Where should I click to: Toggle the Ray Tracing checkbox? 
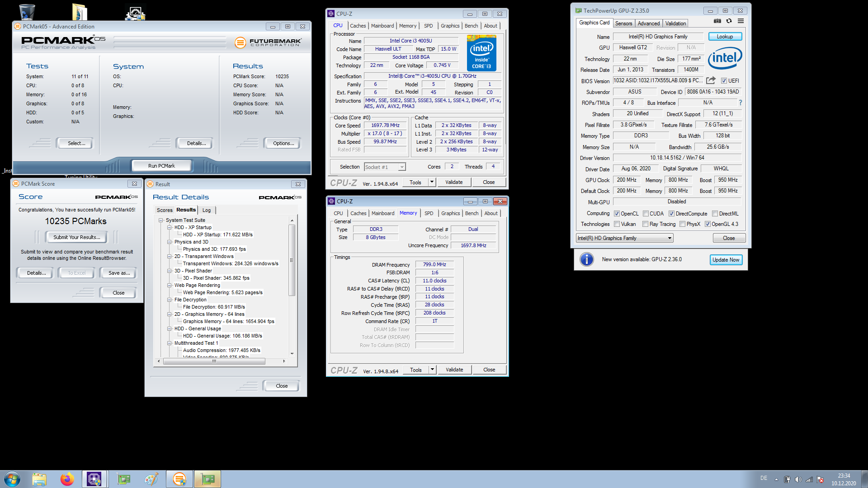click(646, 224)
